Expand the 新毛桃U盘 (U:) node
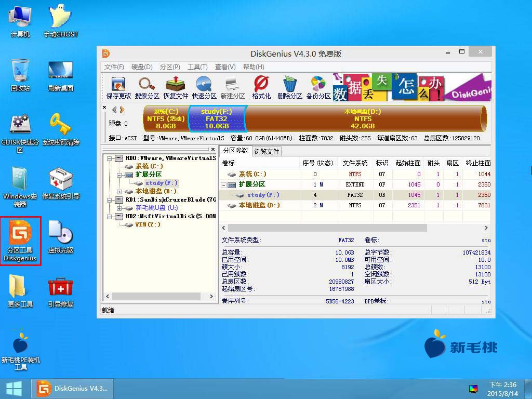532x399 pixels. click(119, 208)
